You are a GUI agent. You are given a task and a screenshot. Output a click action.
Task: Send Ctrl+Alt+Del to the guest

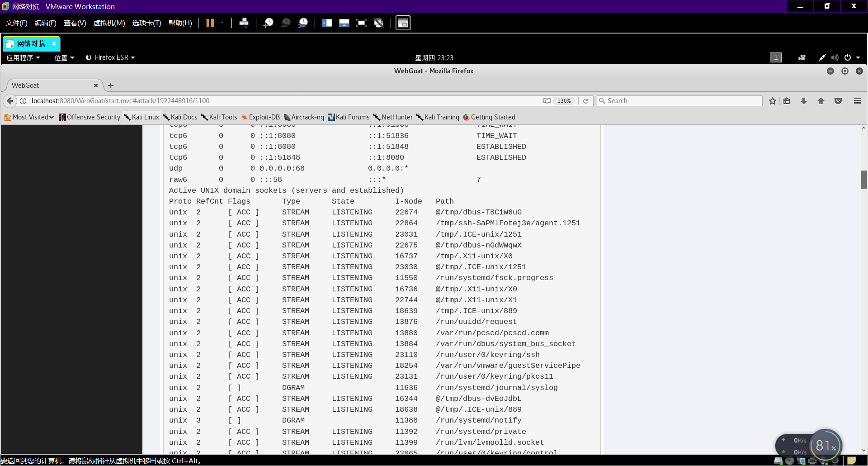pyautogui.click(x=244, y=23)
